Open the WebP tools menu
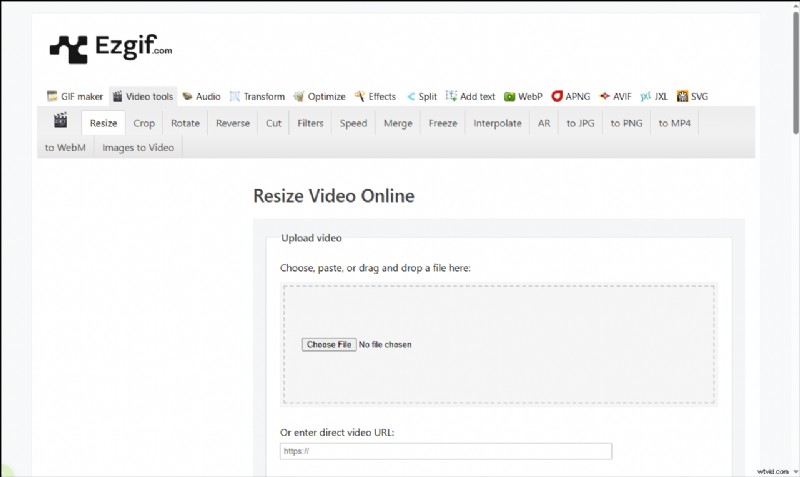 coord(523,96)
